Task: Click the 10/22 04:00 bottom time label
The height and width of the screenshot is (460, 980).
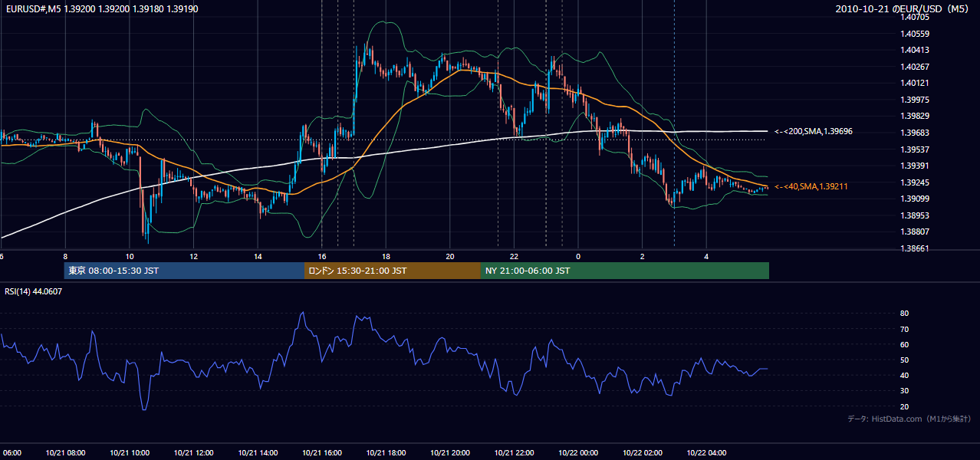Action: click(706, 452)
